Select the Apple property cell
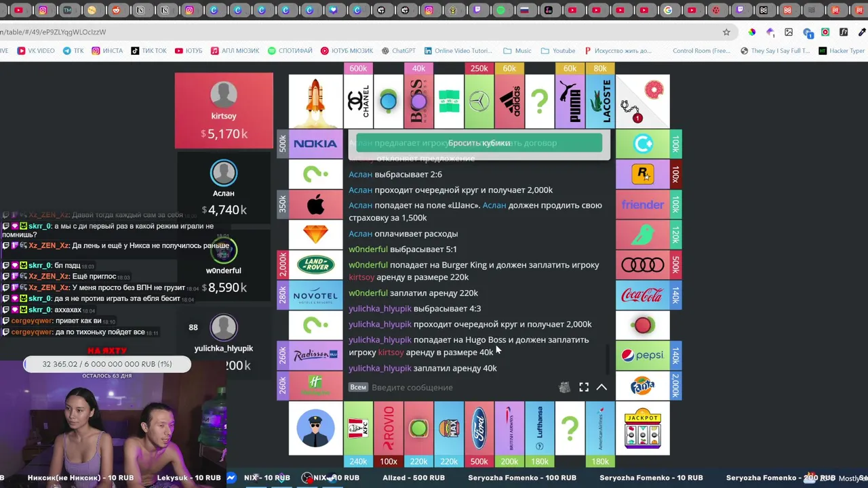Image resolution: width=868 pixels, height=488 pixels. coord(315,204)
